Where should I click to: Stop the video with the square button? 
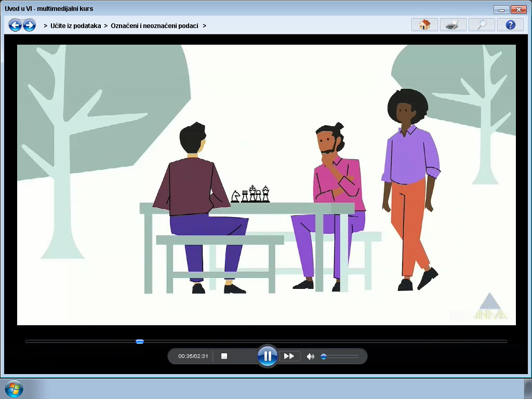point(224,356)
